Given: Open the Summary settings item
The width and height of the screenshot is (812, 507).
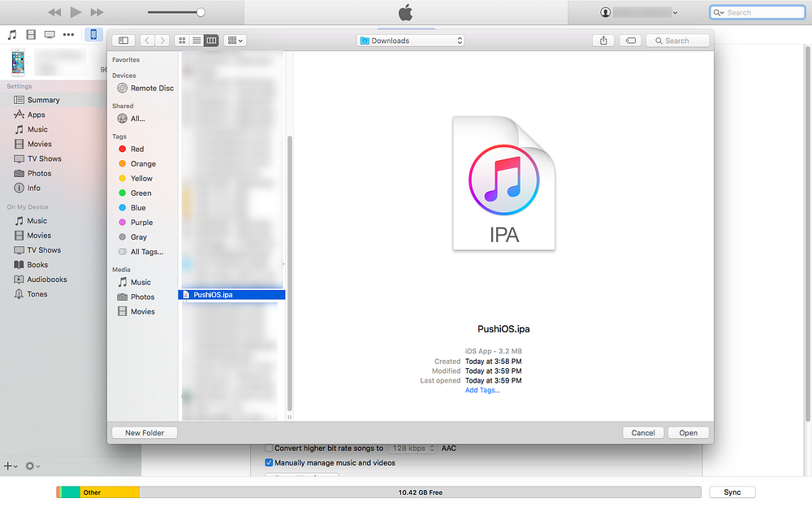Looking at the screenshot, I should (x=44, y=100).
